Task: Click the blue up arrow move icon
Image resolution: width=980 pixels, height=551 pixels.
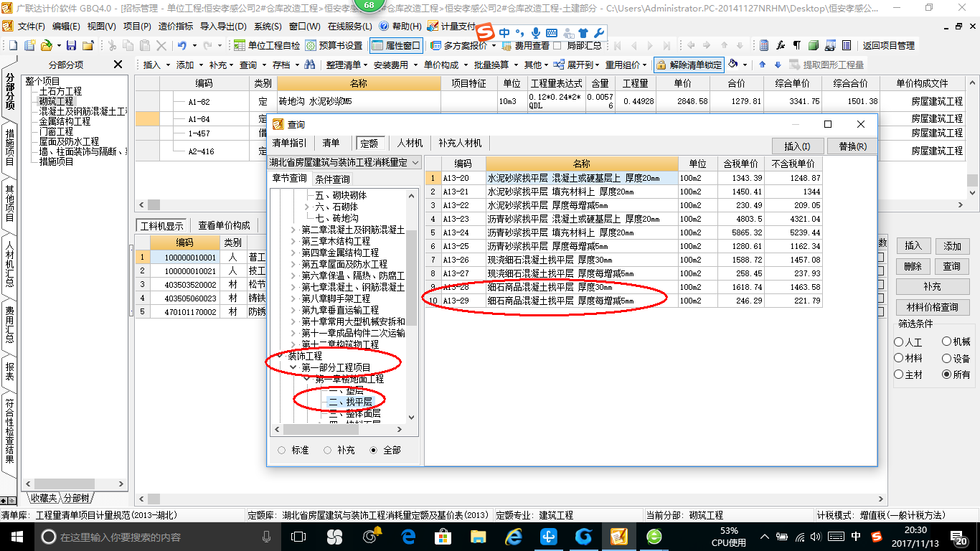Action: point(762,65)
